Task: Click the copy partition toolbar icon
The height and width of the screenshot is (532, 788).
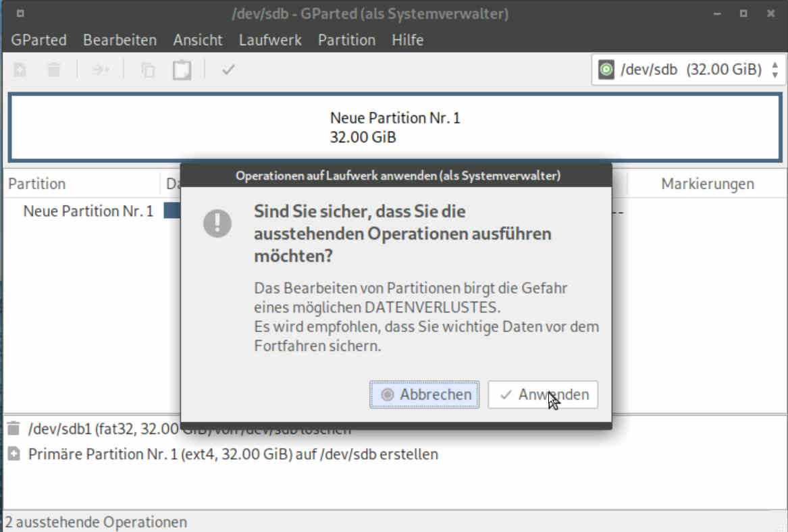Action: click(x=148, y=70)
